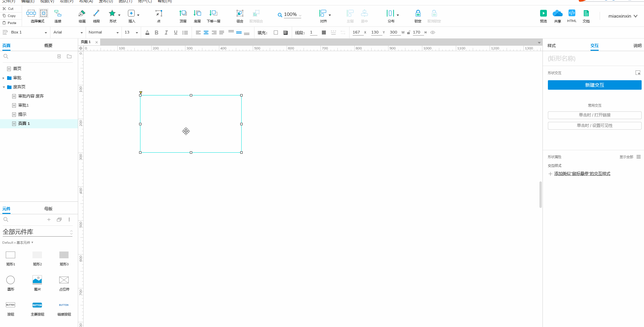
Task: Click the font color swatch
Action: 147,32
